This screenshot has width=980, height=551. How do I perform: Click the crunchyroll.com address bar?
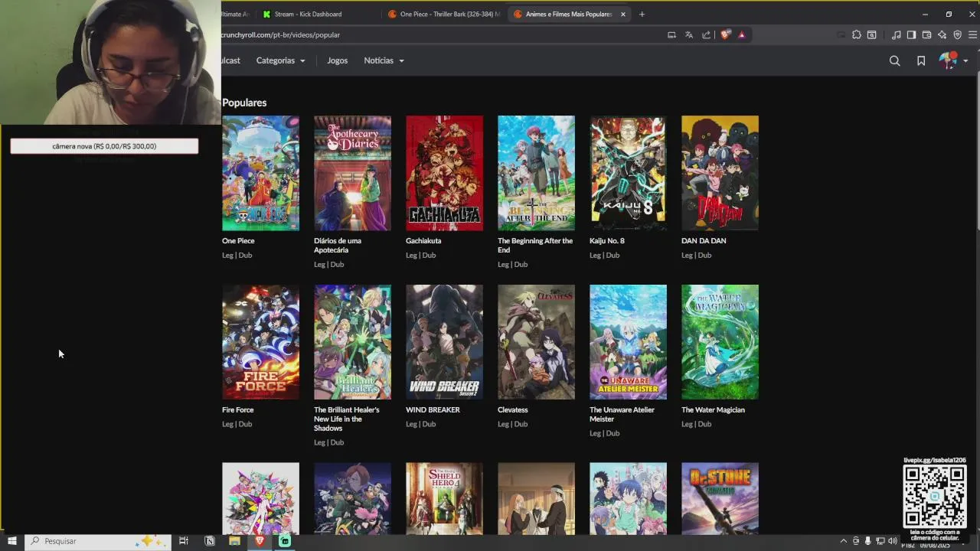click(440, 34)
